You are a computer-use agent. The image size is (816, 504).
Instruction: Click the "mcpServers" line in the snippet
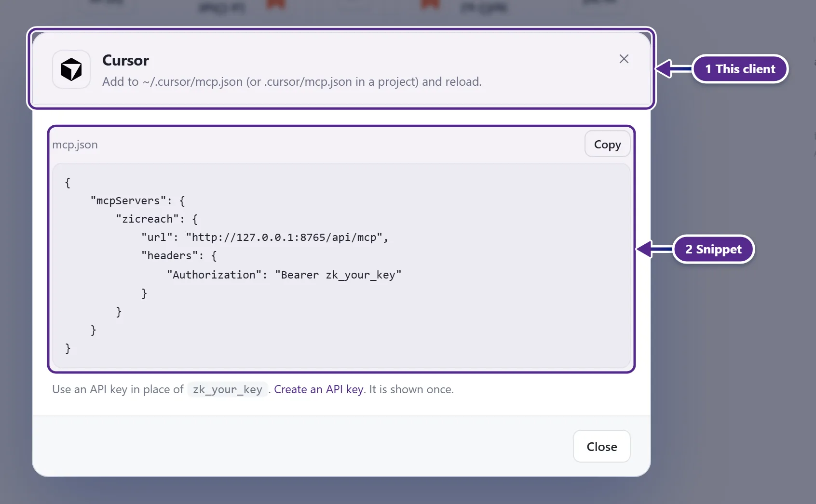[x=138, y=200]
